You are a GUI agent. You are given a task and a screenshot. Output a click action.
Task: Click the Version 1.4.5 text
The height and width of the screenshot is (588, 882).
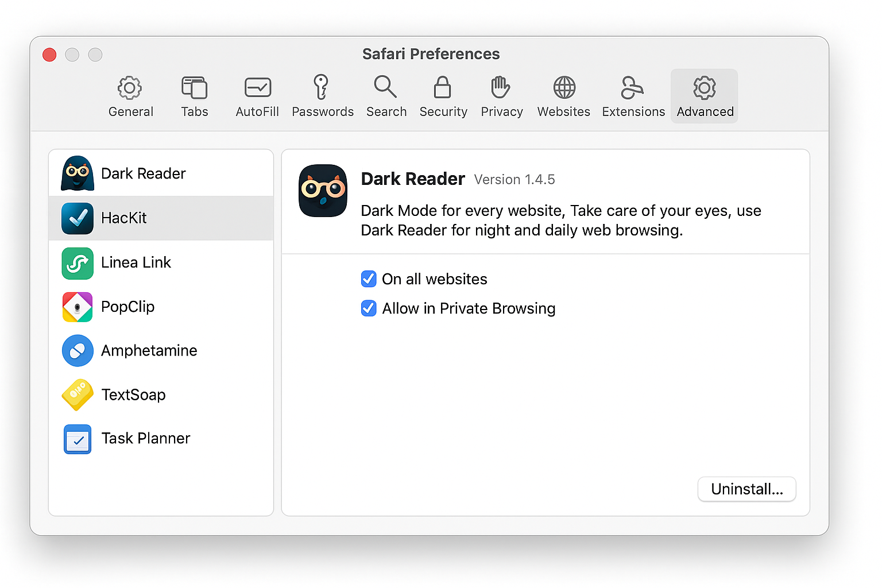pos(514,180)
